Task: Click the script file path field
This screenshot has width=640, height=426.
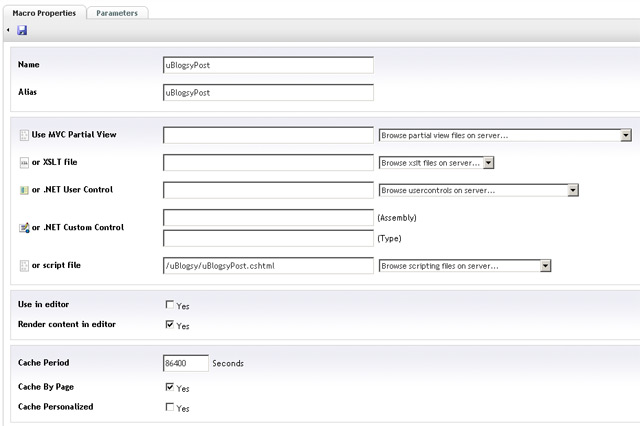Action: (x=268, y=266)
